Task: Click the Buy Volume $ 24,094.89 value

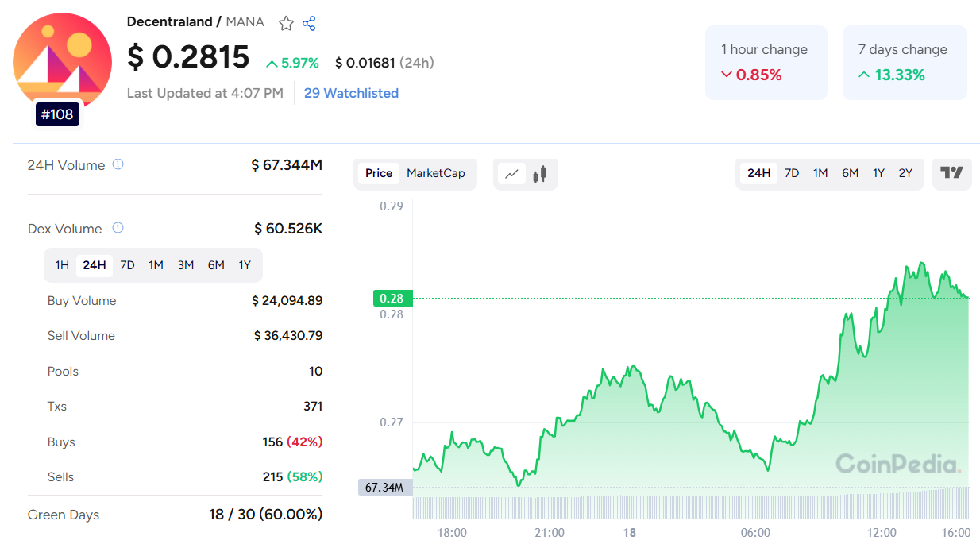Action: 287,300
